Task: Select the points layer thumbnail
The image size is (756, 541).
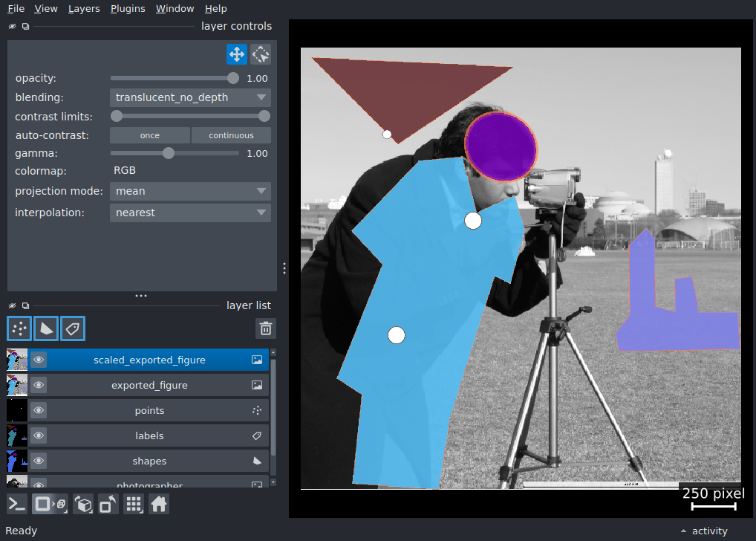Action: (x=17, y=410)
